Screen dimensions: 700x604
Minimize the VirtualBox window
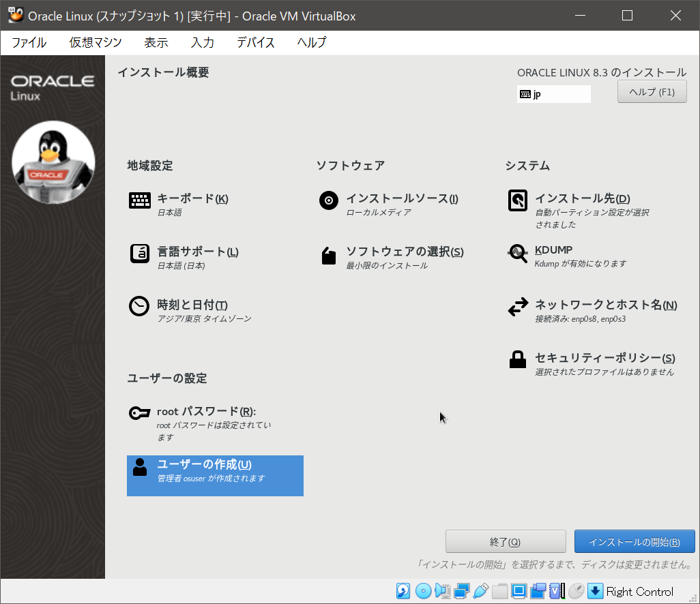pos(580,16)
